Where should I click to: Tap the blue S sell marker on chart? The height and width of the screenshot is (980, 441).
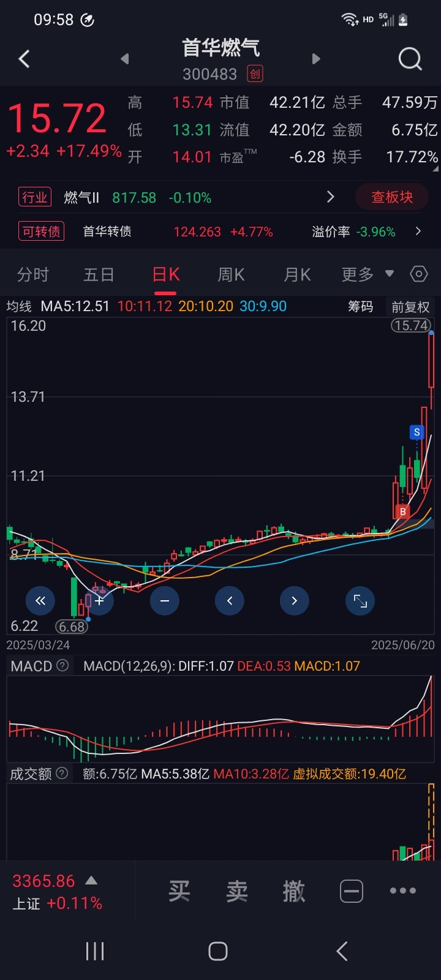pos(417,432)
